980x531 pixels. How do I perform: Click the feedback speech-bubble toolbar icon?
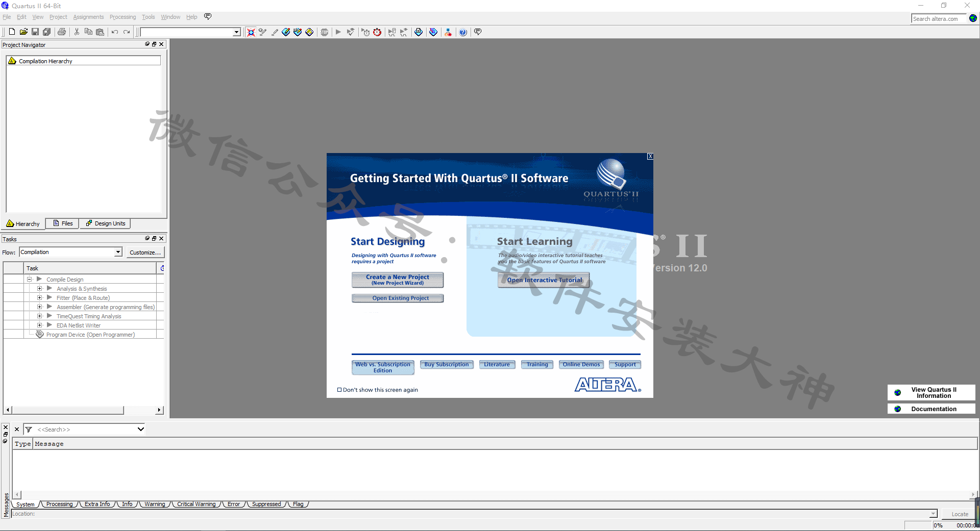pos(478,32)
